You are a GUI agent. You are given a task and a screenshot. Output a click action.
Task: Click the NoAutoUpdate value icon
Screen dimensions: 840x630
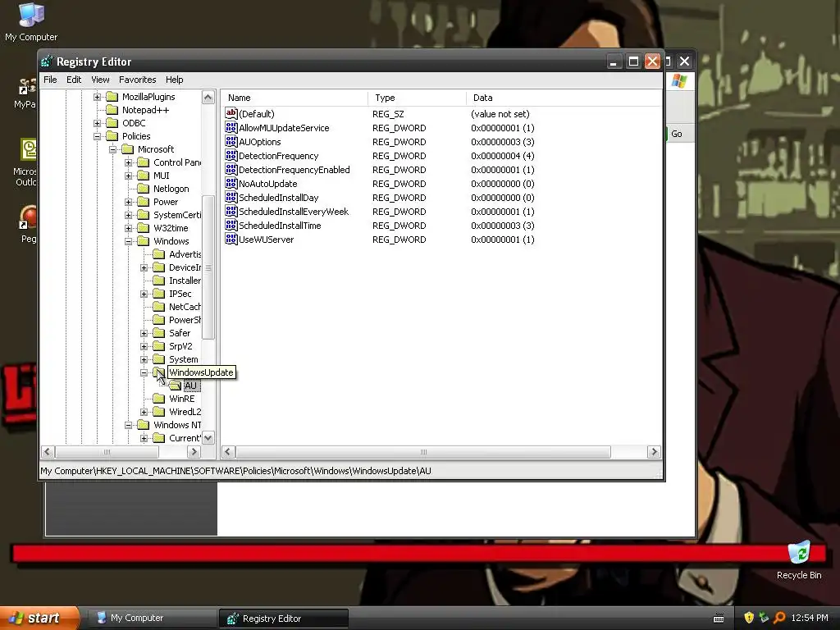click(x=231, y=183)
